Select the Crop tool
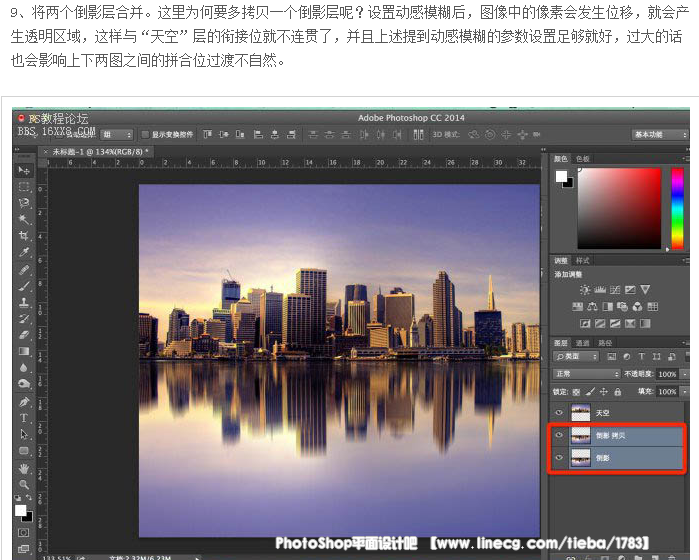Viewport: 699px width, 560px height. point(24,236)
